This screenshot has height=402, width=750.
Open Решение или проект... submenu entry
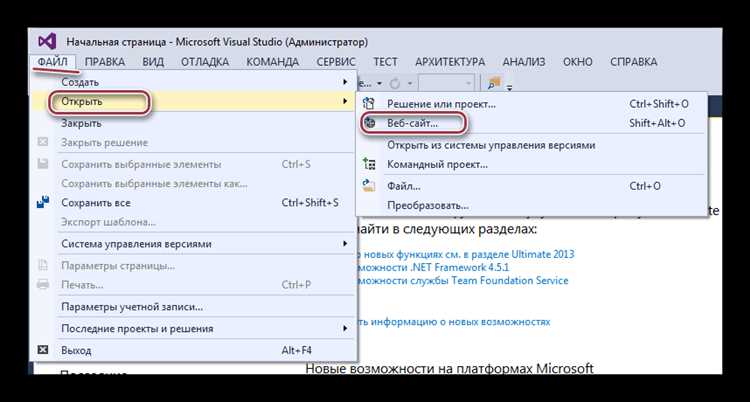(531, 104)
